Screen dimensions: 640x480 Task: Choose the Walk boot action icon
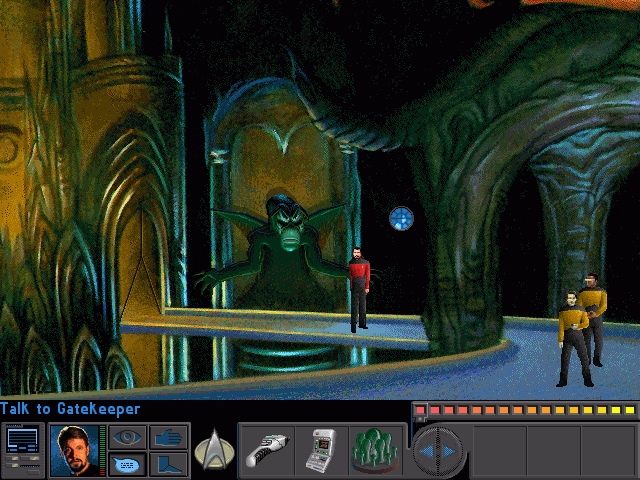point(168,464)
